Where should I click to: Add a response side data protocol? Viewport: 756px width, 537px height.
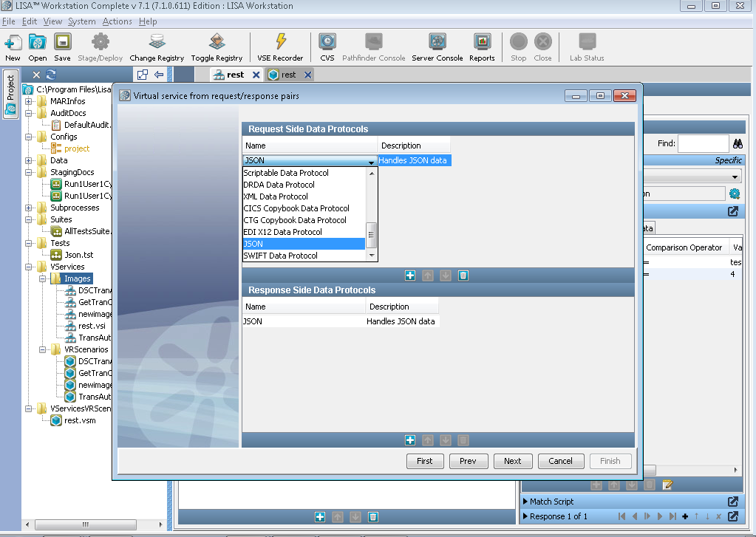click(x=410, y=440)
